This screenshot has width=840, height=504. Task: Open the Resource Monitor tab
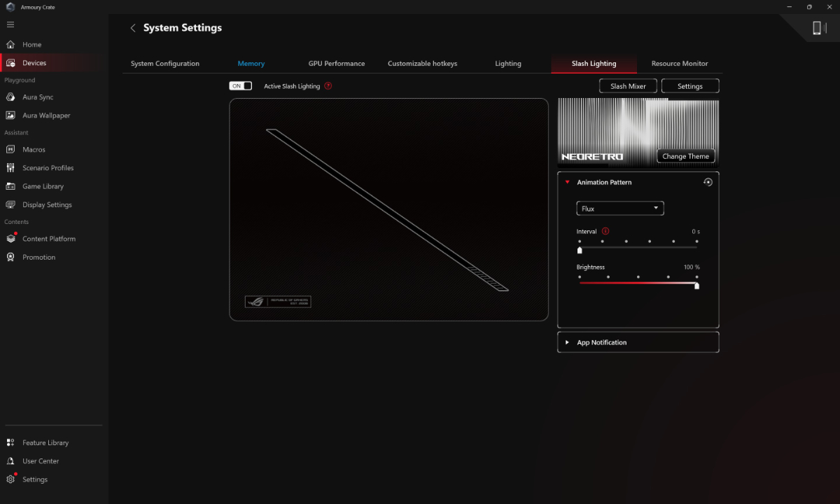[680, 64]
